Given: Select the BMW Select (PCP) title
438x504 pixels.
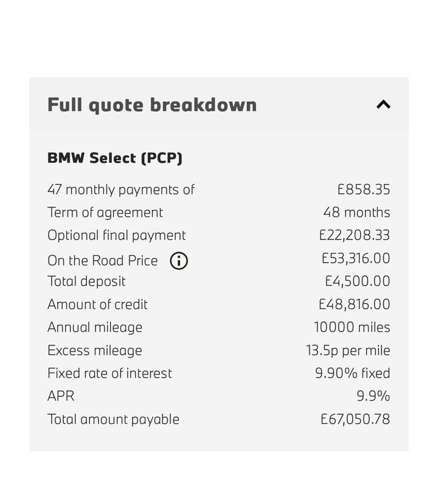Looking at the screenshot, I should (115, 158).
